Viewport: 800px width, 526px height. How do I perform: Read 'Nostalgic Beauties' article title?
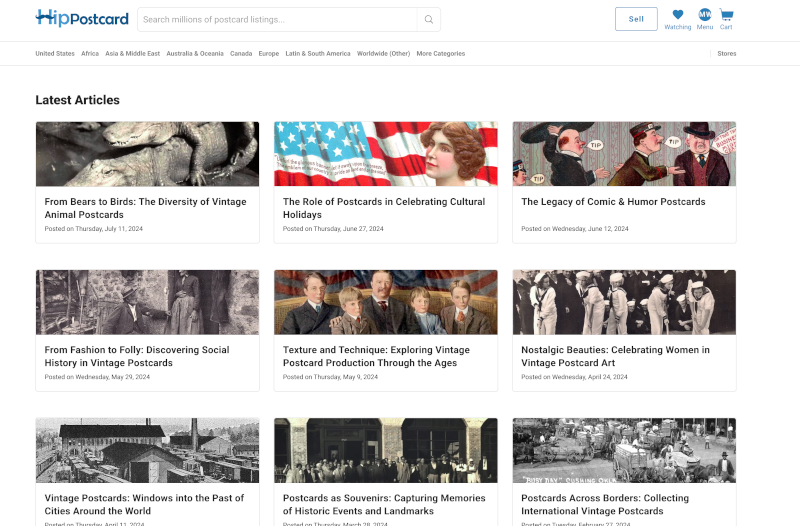coord(615,356)
